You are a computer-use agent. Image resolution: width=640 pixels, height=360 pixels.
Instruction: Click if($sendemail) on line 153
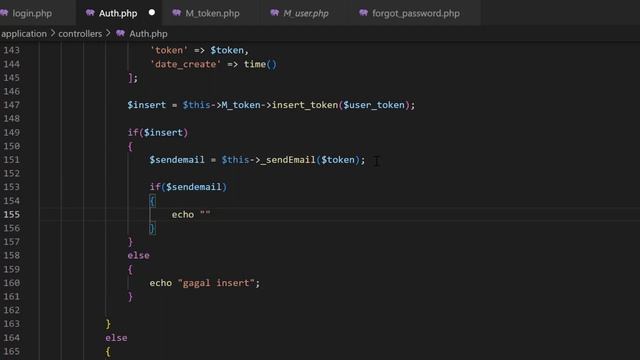click(188, 187)
